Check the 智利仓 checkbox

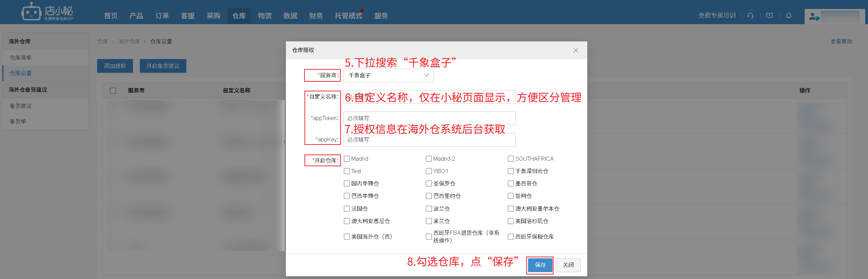coord(511,196)
